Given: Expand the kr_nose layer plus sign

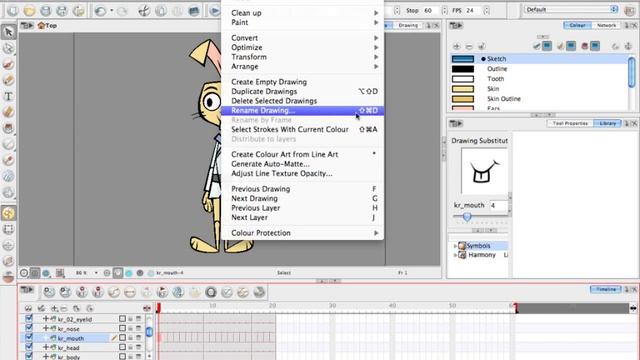Looking at the screenshot, I should (46, 328).
